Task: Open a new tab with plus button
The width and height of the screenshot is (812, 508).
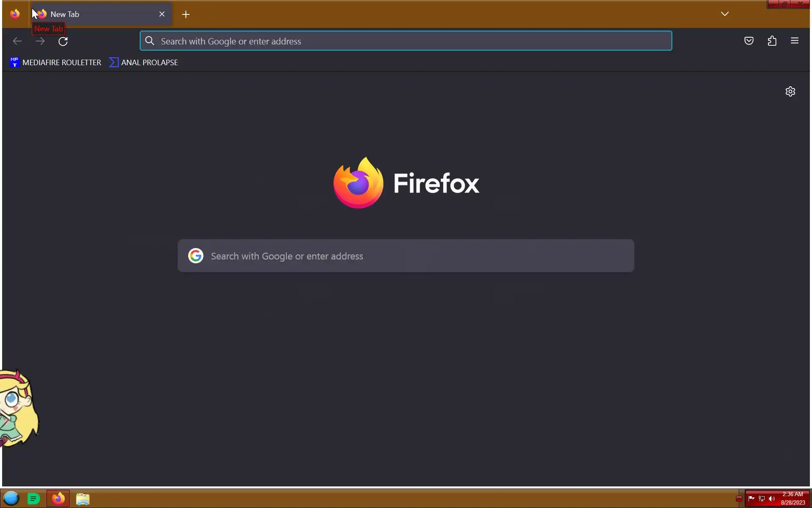Action: point(186,14)
